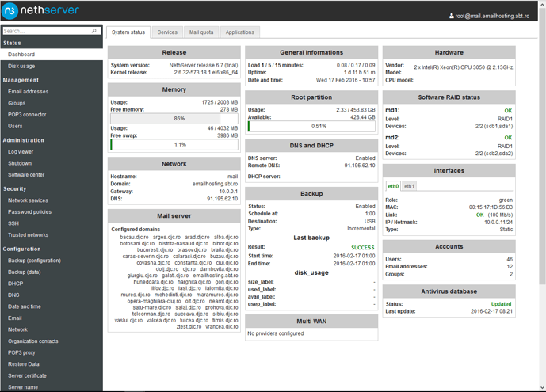Open POP3 proxy settings
Screen dimensions: 546x392
(x=21, y=352)
